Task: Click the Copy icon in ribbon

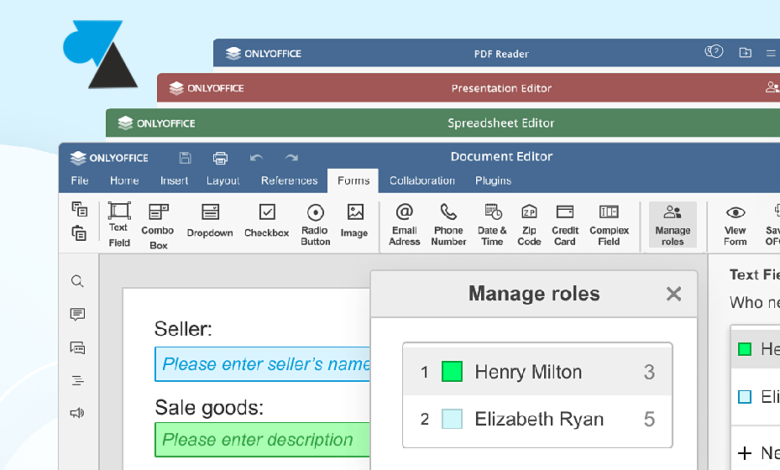Action: pyautogui.click(x=80, y=209)
